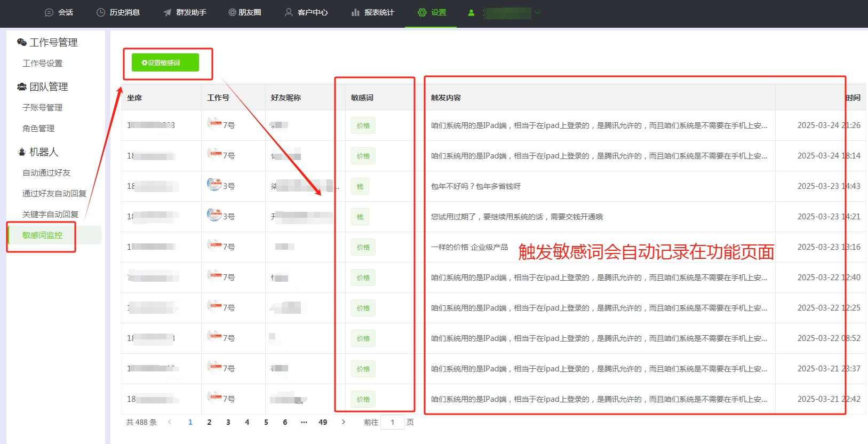The width and height of the screenshot is (868, 444).
Task: Click the 共 488 条 total count
Action: click(141, 422)
